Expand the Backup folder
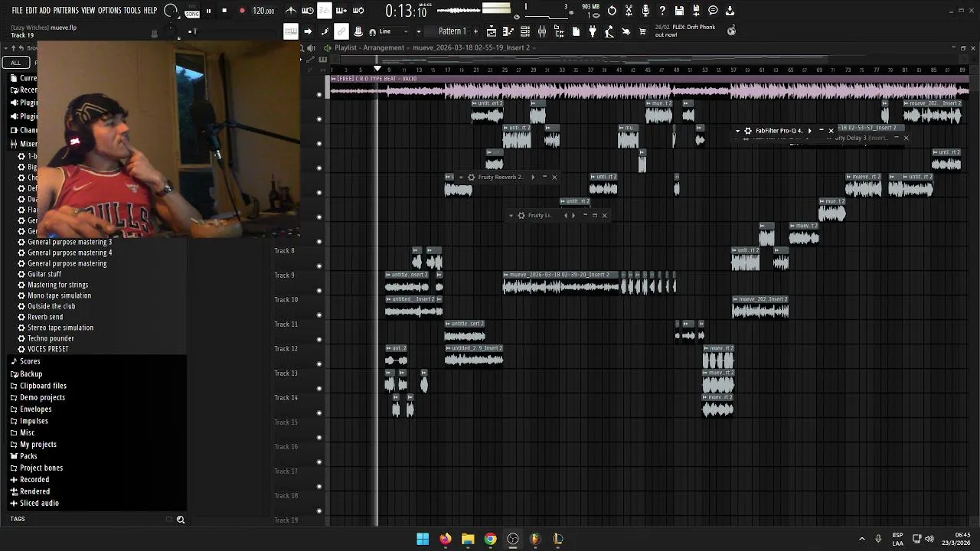Screen dimensions: 980x551 [31, 374]
